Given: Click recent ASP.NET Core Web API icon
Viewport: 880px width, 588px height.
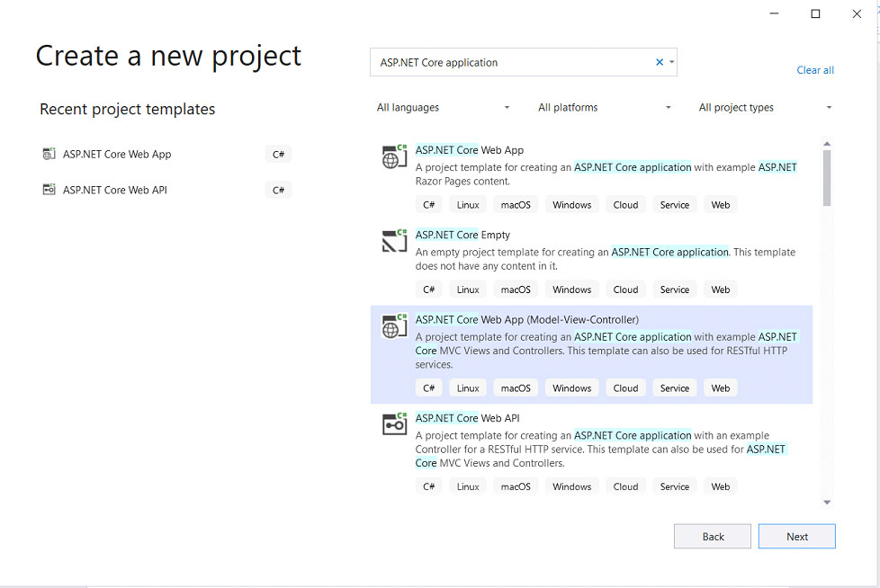Looking at the screenshot, I should click(49, 190).
